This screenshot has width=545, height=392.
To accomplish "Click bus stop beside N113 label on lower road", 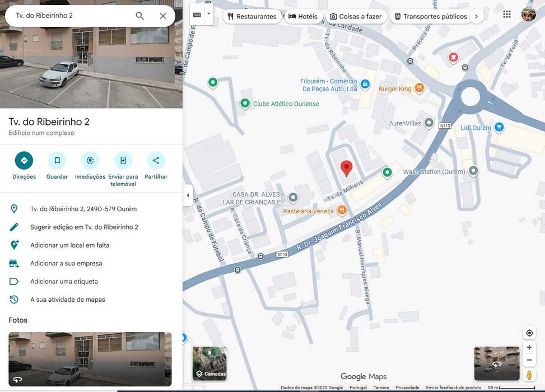I will [x=260, y=256].
